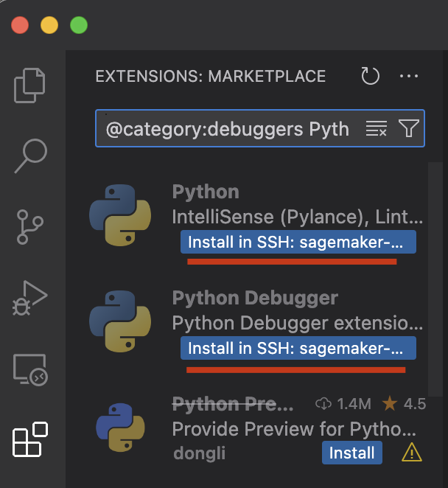Click the Provide Preview for Pytho... description
This screenshot has height=488, width=448.
click(294, 429)
